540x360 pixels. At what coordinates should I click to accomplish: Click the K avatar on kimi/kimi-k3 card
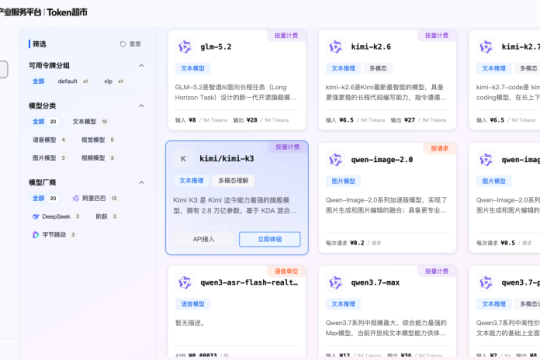tap(183, 159)
